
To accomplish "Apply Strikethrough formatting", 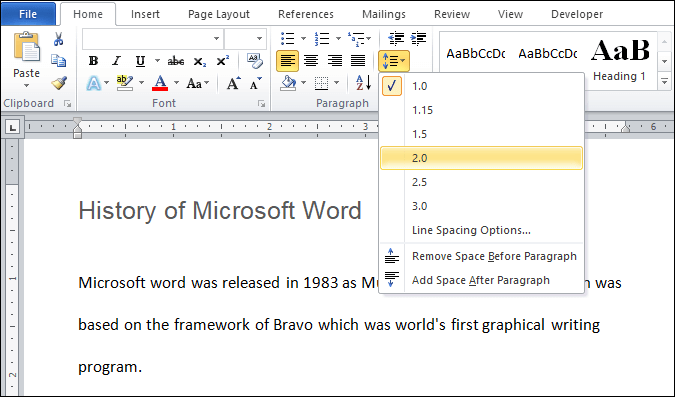I will [x=176, y=61].
